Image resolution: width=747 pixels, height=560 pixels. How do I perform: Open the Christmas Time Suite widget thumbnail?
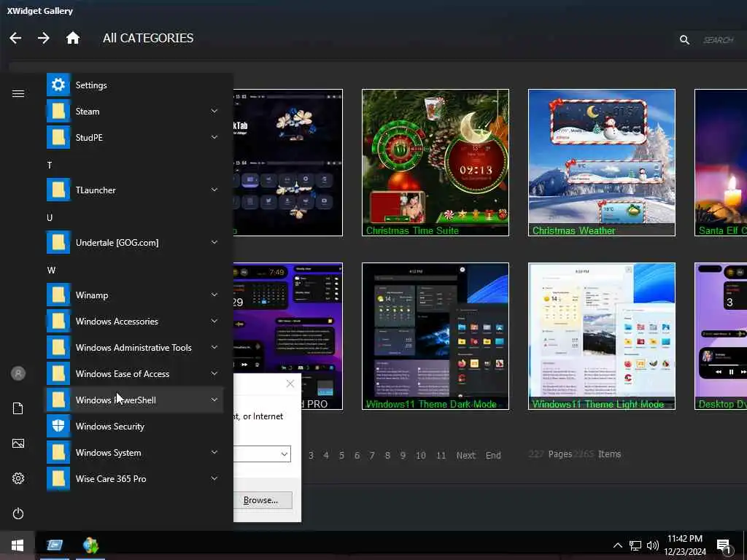click(436, 163)
